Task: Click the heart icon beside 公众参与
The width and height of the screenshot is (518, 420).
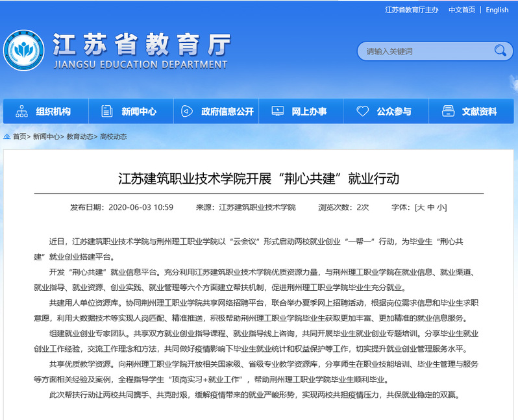Action: click(363, 111)
